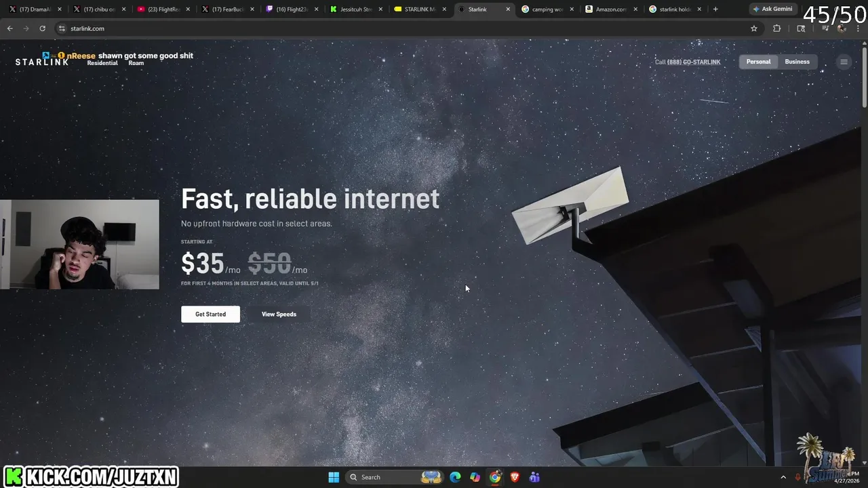Switch to the Jessitcuh Kick tab
Screen dimensions: 868x488
point(356,9)
